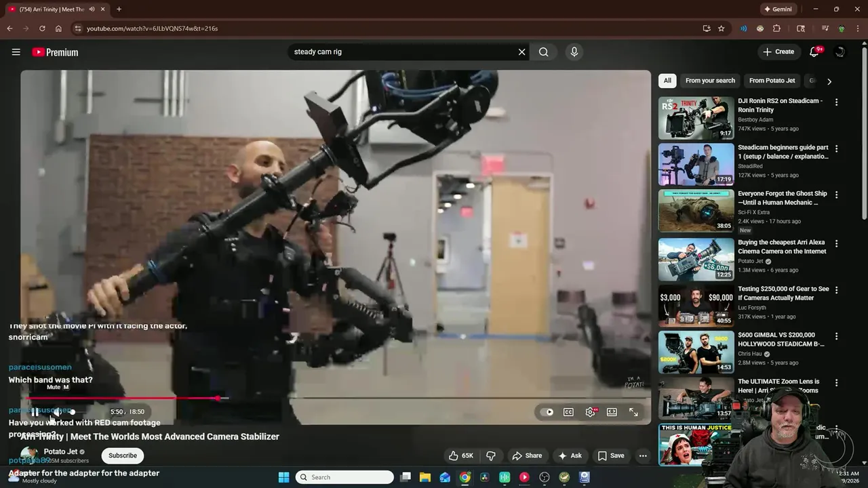
Task: Show more filter chips with the right arrow
Action: (829, 81)
